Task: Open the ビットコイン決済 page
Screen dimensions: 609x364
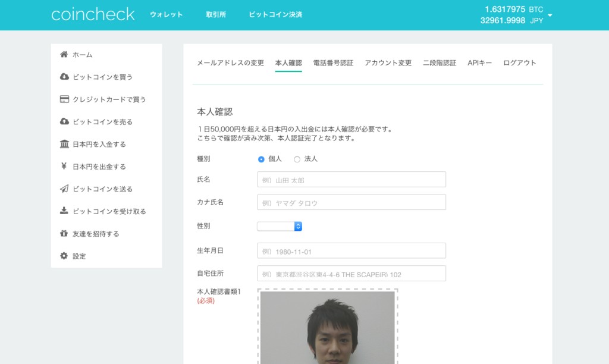Action: (275, 14)
